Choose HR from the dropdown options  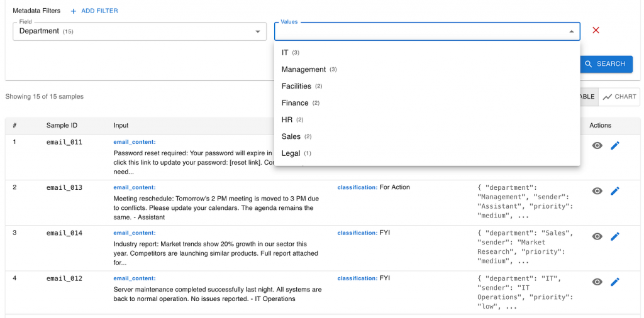pyautogui.click(x=287, y=119)
